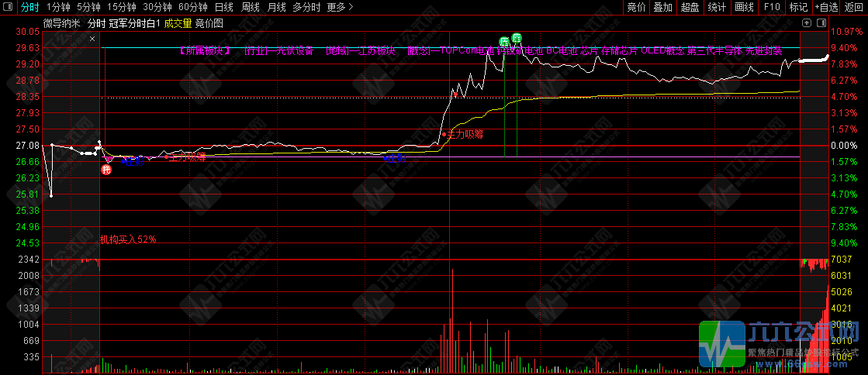The height and width of the screenshot is (375, 868).
Task: Click the red 主力吸筹 signal near 27.50
Action: pos(464,134)
